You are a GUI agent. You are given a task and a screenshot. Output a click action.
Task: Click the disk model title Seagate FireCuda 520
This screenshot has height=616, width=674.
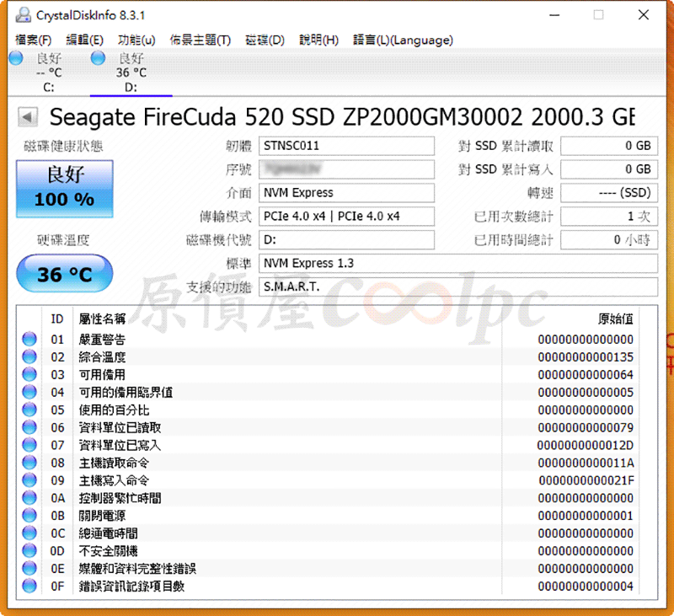(342, 117)
